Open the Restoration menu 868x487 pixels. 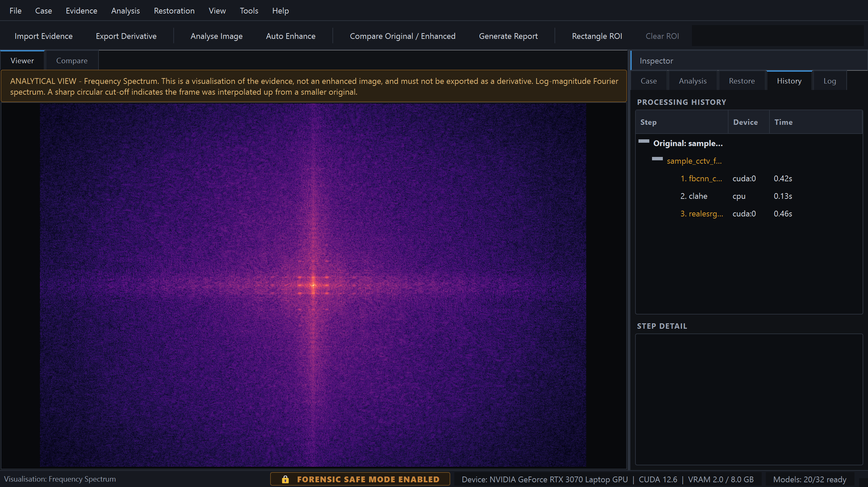click(x=174, y=10)
